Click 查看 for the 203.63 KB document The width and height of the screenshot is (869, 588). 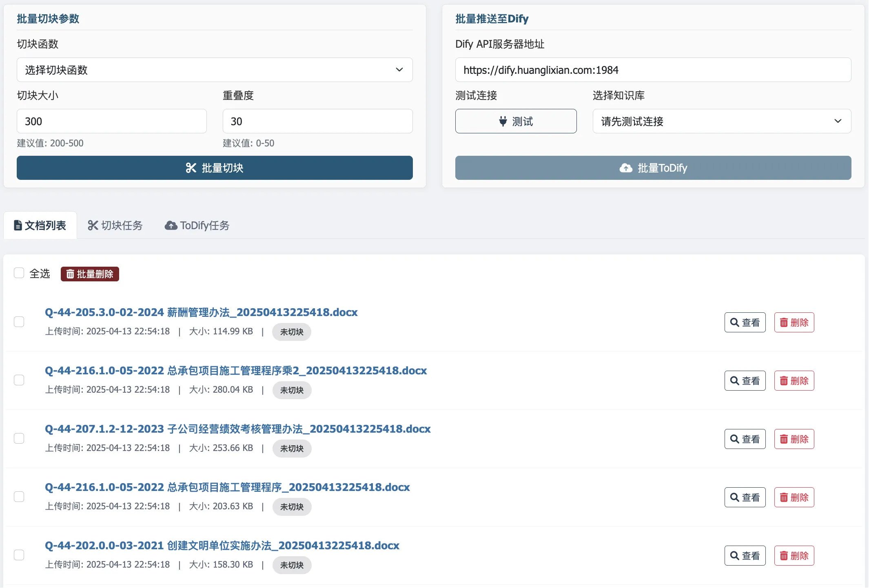(745, 497)
